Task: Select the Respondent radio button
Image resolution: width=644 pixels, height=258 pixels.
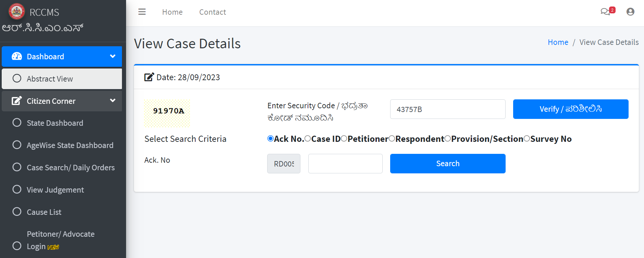Action: coord(392,138)
